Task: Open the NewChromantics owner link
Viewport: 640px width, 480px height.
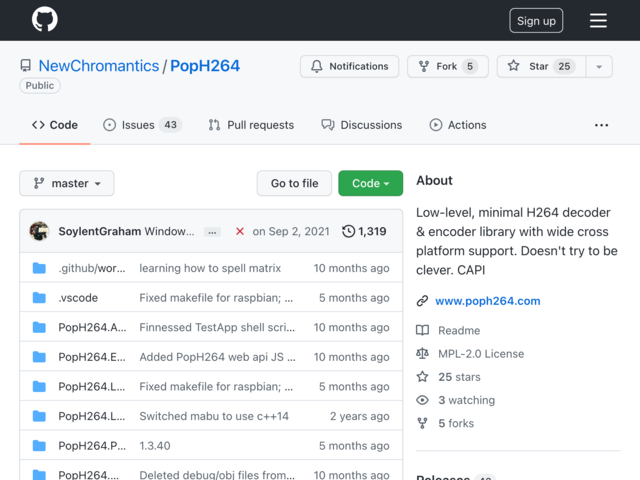Action: pyautogui.click(x=99, y=66)
